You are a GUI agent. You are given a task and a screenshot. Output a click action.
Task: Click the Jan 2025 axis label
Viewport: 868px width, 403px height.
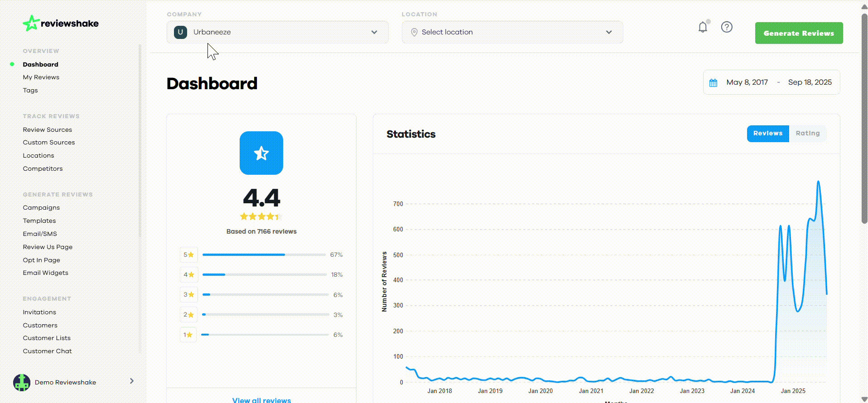[x=793, y=391]
